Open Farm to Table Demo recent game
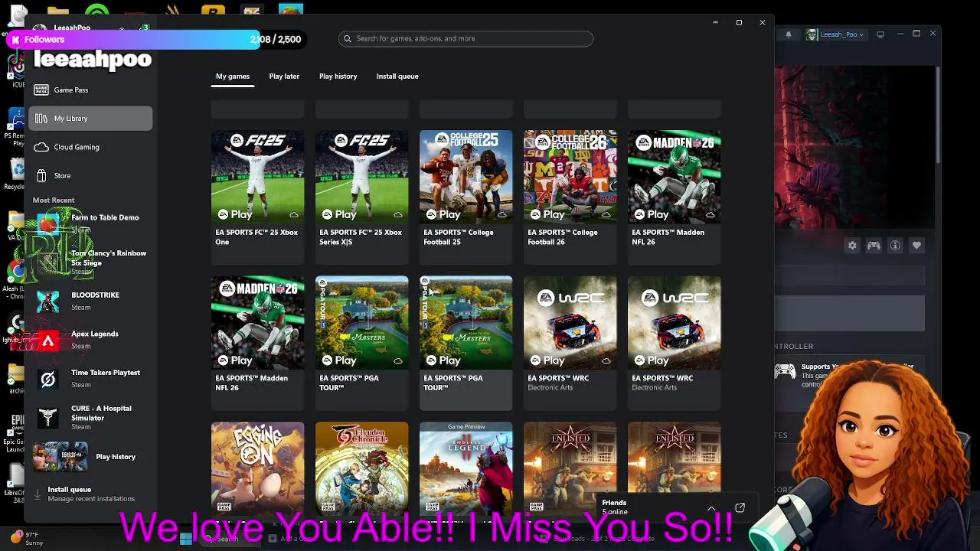980x551 pixels. pyautogui.click(x=90, y=223)
